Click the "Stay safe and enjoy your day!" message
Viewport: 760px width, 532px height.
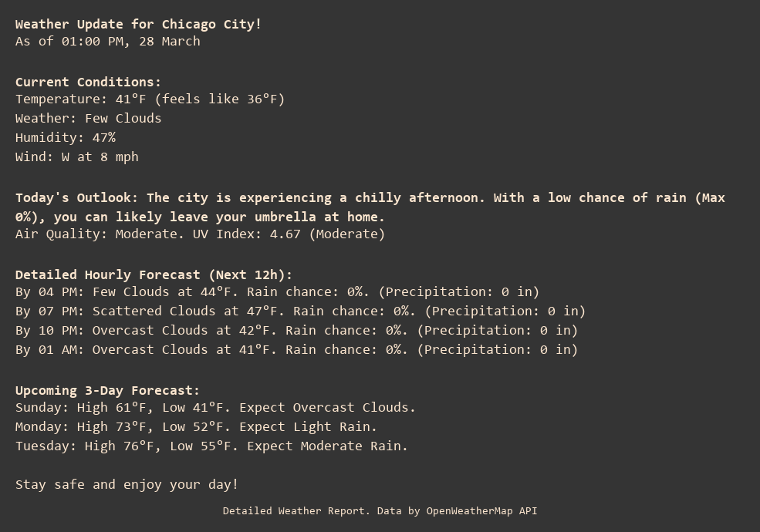click(x=127, y=484)
